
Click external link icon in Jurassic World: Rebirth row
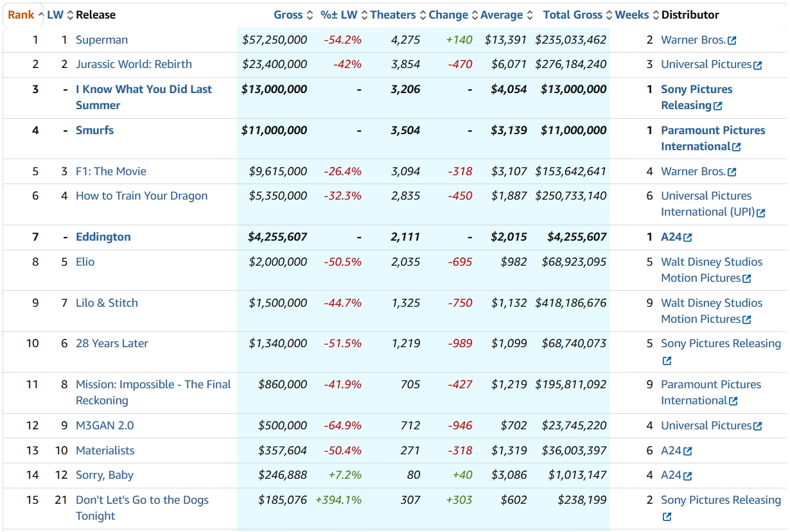(x=758, y=65)
